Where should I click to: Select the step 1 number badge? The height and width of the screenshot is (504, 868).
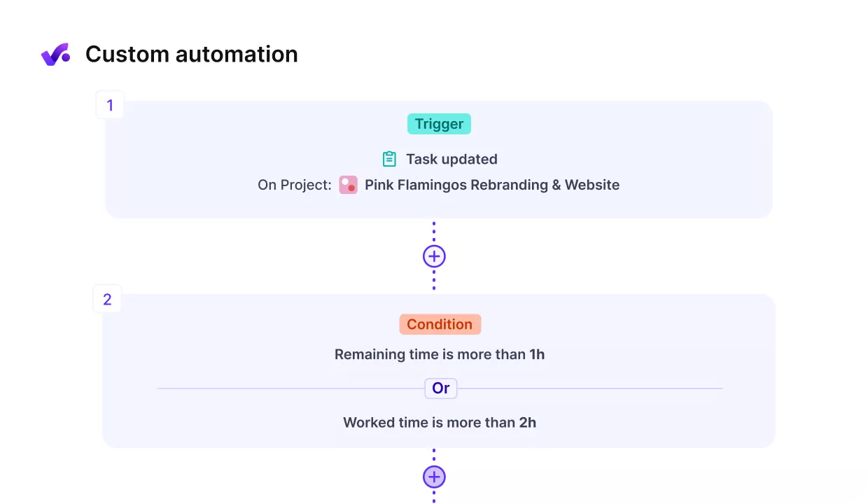pos(110,105)
